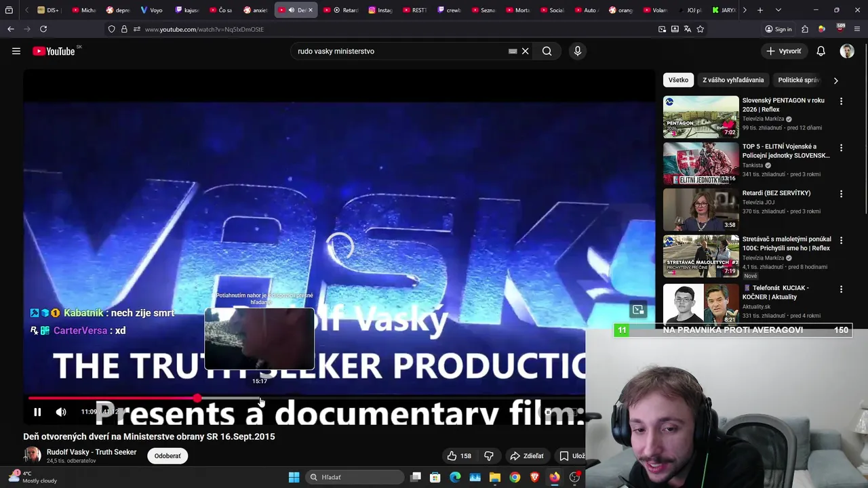The image size is (868, 488).
Task: Open the weather widget showing 4°C
Action: [x=34, y=477]
